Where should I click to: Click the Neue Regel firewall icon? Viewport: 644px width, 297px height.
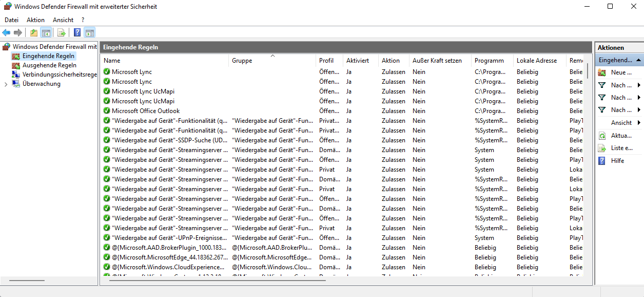click(x=602, y=72)
